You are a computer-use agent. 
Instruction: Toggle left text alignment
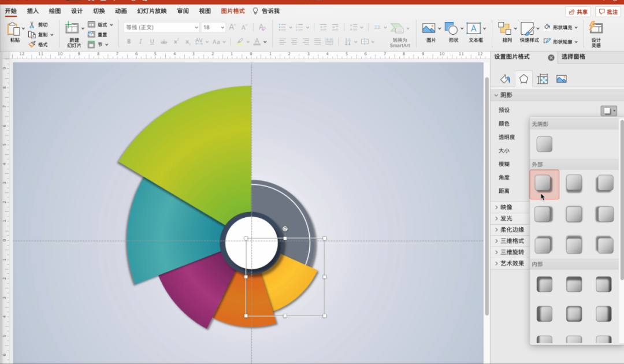coord(282,42)
